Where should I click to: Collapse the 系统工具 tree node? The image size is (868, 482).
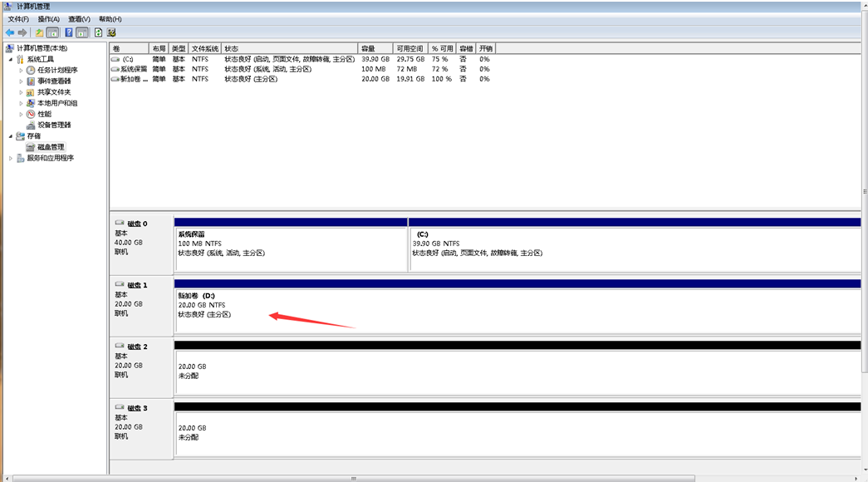(x=11, y=60)
